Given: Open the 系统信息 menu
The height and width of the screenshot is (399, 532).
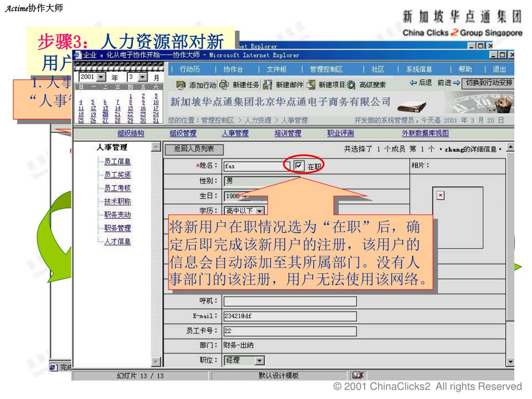Looking at the screenshot, I should point(419,69).
